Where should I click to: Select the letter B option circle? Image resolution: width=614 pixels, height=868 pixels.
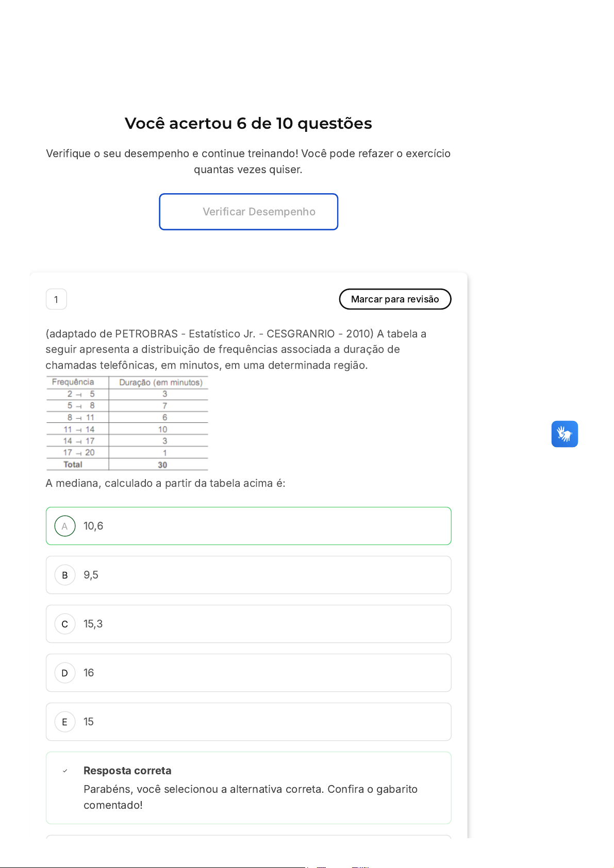point(65,575)
